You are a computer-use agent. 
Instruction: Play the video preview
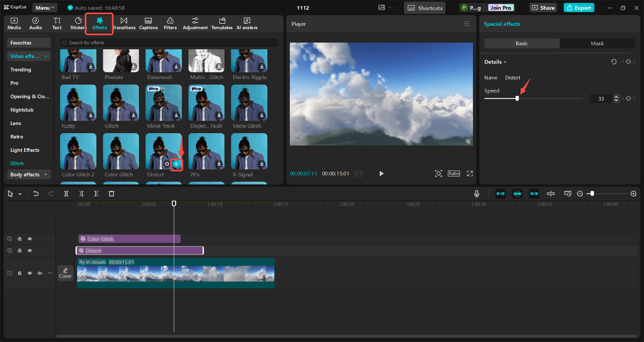click(381, 174)
